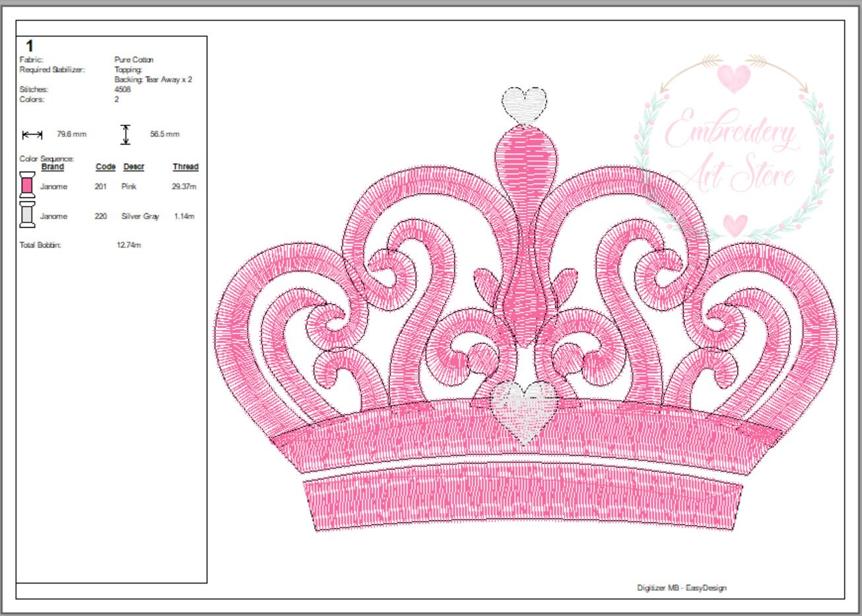Select the pink Janome thread spool icon
The image size is (862, 616).
pyautogui.click(x=27, y=184)
